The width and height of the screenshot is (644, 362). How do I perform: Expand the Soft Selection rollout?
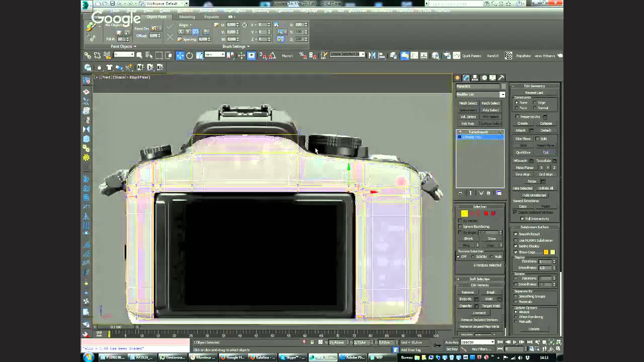pos(480,279)
